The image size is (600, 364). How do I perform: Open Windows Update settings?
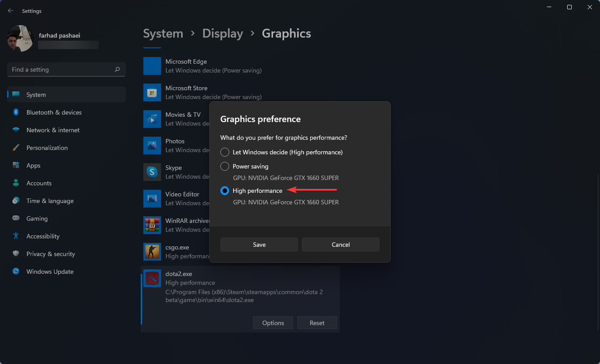[50, 272]
